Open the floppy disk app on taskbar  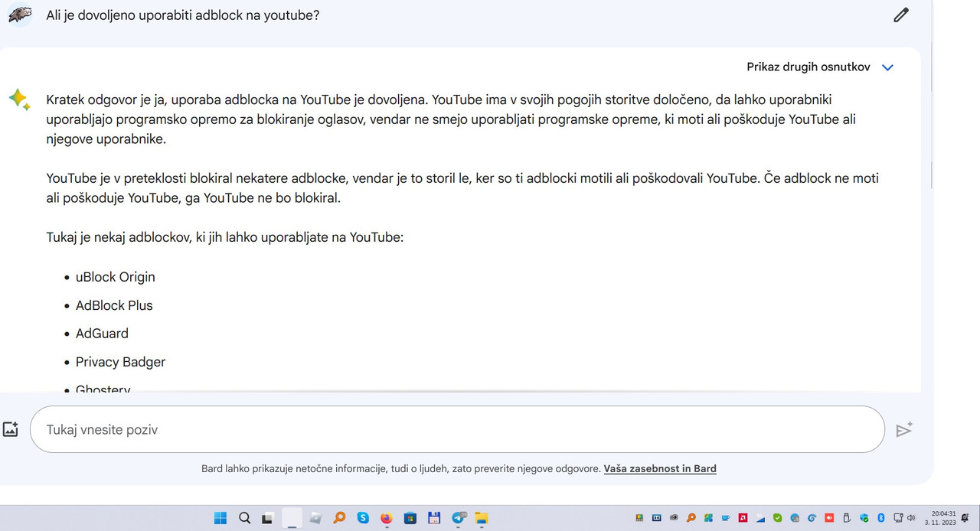[434, 518]
